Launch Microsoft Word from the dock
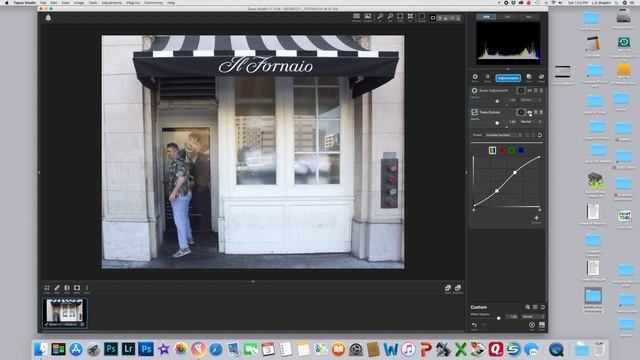 (391, 349)
